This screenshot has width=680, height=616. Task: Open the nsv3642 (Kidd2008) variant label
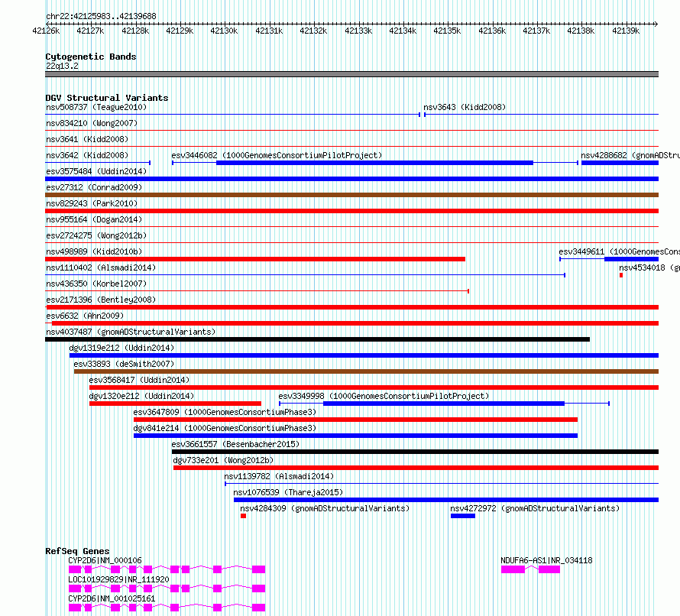coord(87,155)
